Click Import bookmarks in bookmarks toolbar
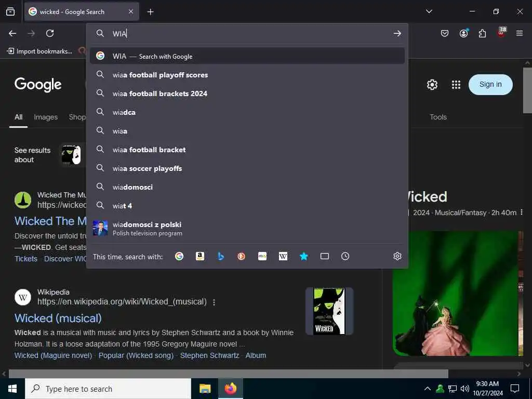The width and height of the screenshot is (532, 399). tap(39, 51)
